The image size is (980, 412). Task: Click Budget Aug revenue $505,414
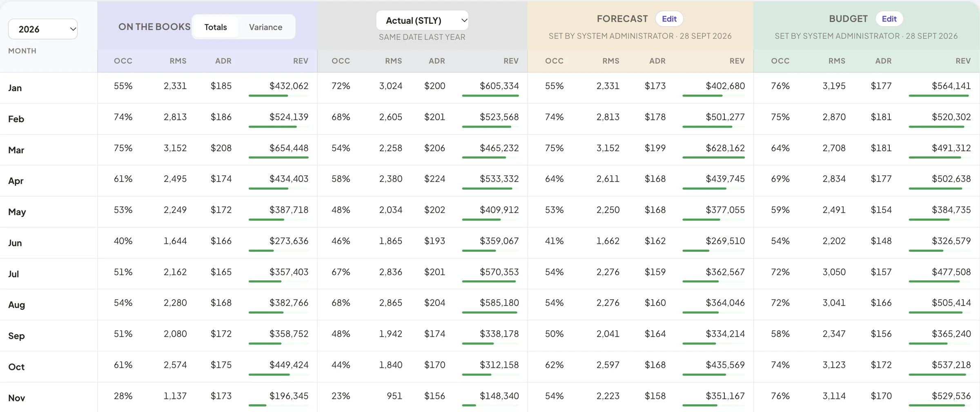pyautogui.click(x=951, y=302)
